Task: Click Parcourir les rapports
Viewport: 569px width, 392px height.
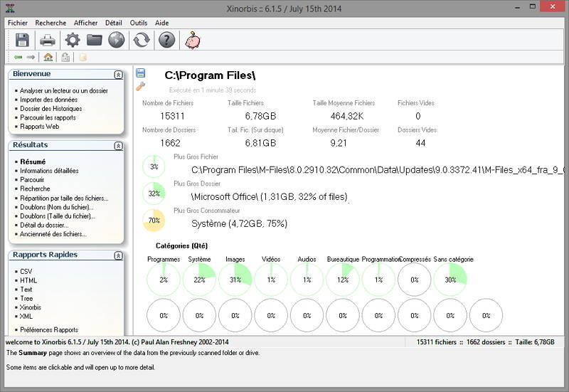Action: (48, 117)
